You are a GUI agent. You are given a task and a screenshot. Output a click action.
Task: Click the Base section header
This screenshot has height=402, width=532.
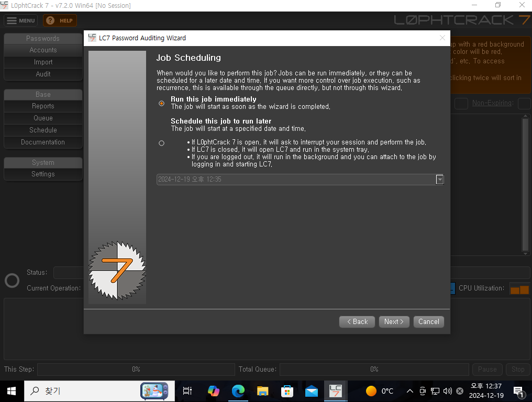(x=43, y=94)
